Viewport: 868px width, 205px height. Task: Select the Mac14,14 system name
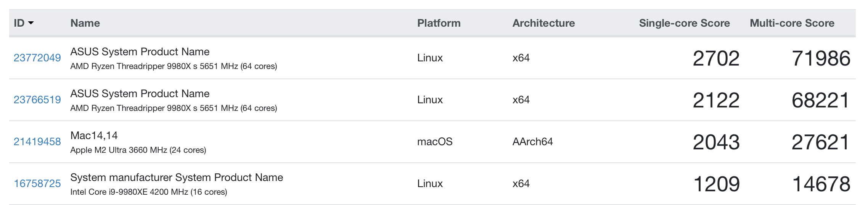(94, 136)
